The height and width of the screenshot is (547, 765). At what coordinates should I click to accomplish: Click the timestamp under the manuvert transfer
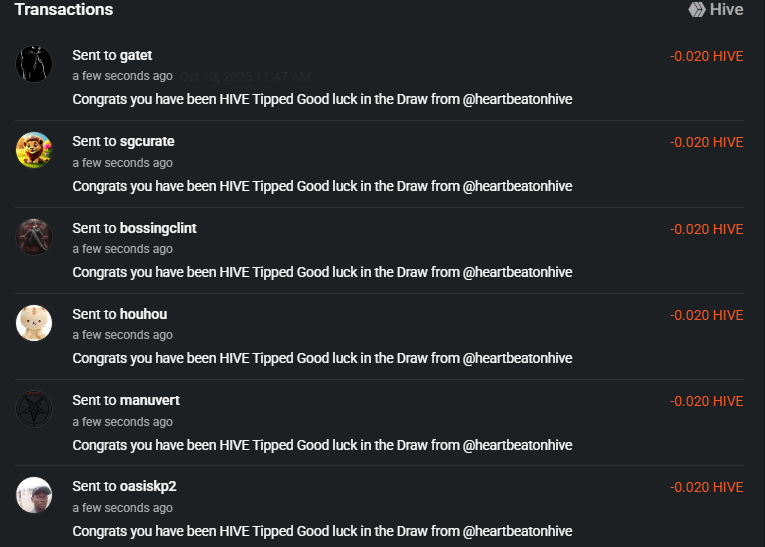122,422
